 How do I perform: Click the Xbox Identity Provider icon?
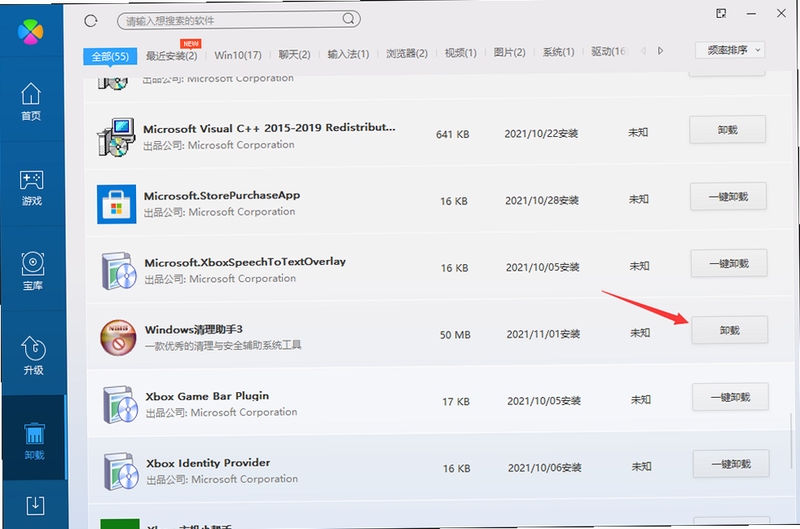pyautogui.click(x=120, y=471)
